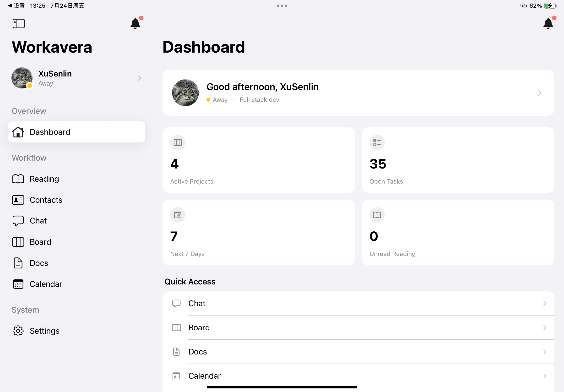Open greeting card chevron for XuSenlin
This screenshot has height=392, width=564.
click(x=539, y=93)
